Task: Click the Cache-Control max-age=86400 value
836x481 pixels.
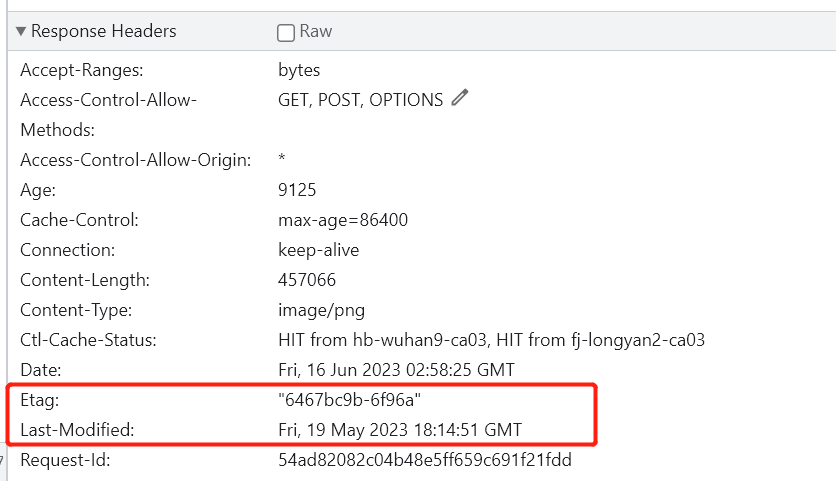Action: 343,220
